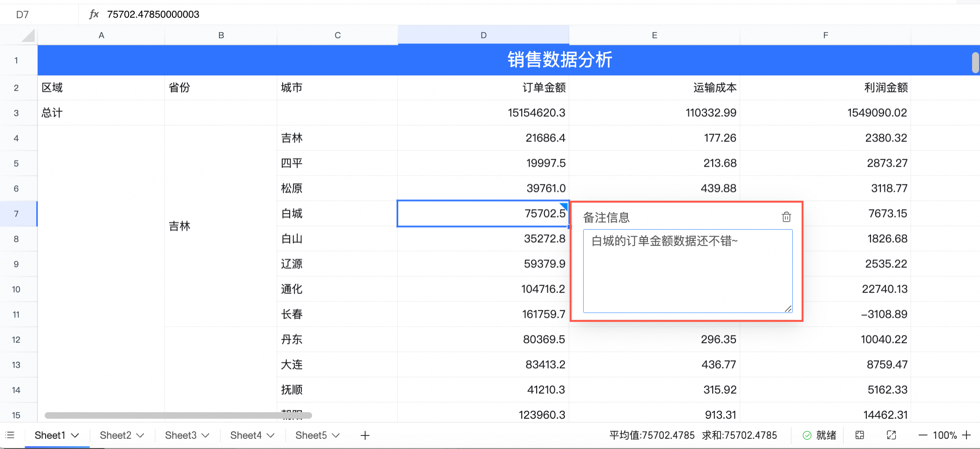980x449 pixels.
Task: Click the 利润金额 header cell
Action: pos(825,88)
